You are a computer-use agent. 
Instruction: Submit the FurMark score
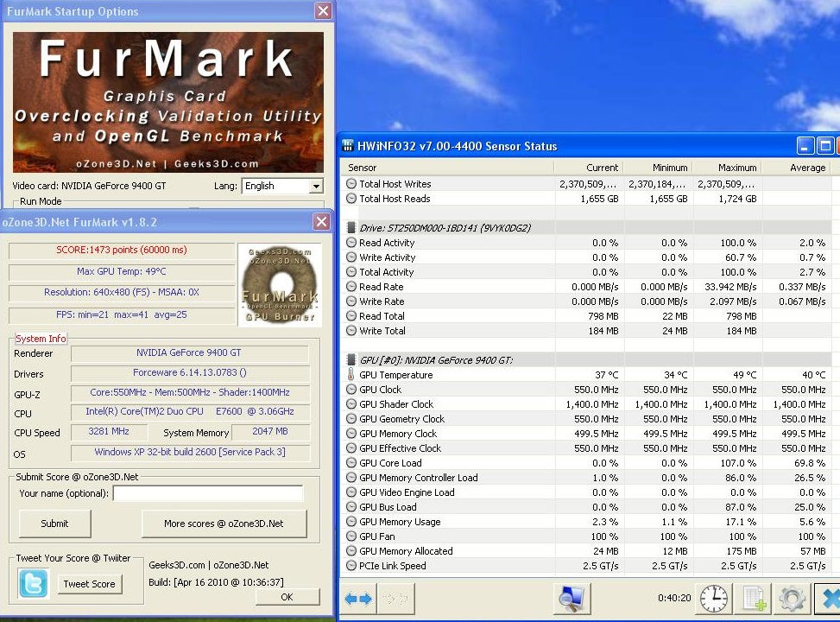(54, 524)
